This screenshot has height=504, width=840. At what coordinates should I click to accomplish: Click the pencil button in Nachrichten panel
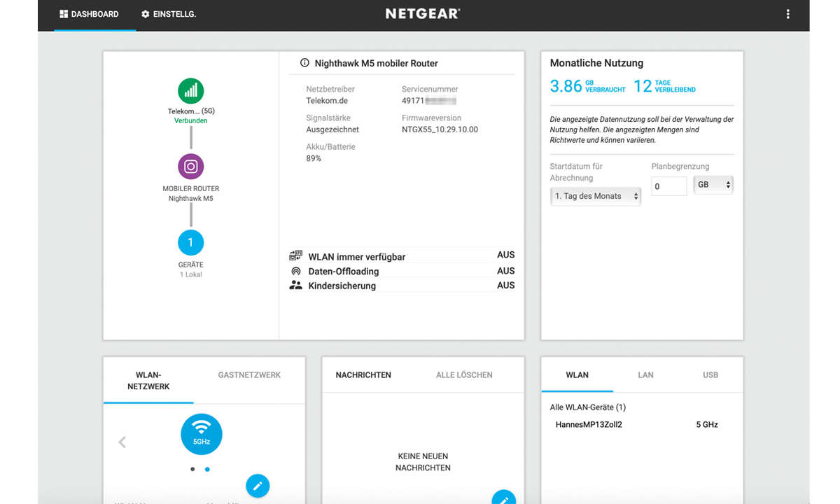(x=503, y=497)
